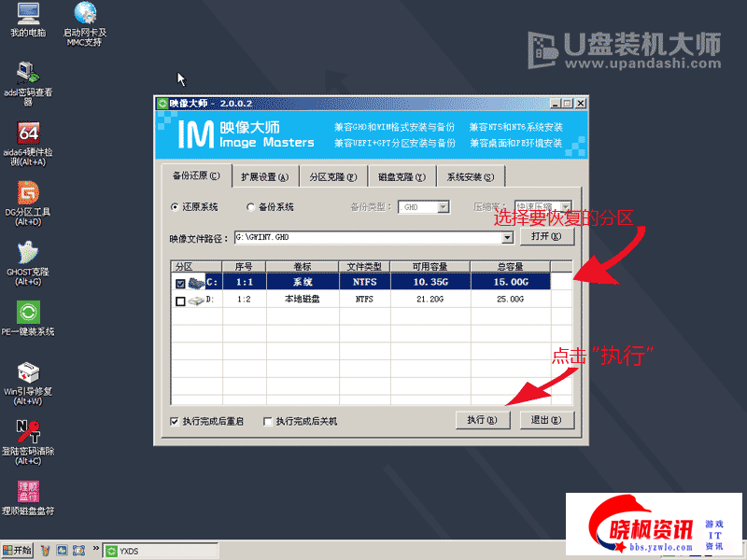
Task: Launch the 启动网卡及MMC支持 icon
Action: 85,14
